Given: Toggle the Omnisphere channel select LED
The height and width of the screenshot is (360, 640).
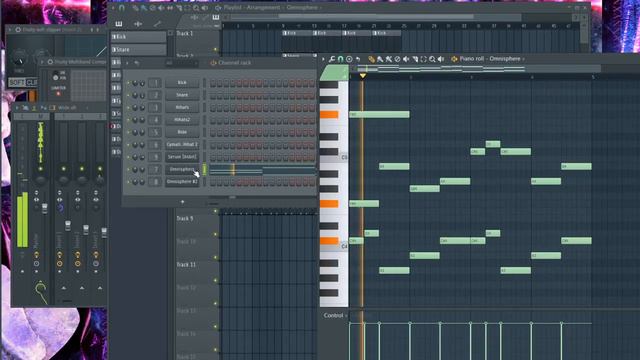Looking at the screenshot, I should tap(204, 170).
